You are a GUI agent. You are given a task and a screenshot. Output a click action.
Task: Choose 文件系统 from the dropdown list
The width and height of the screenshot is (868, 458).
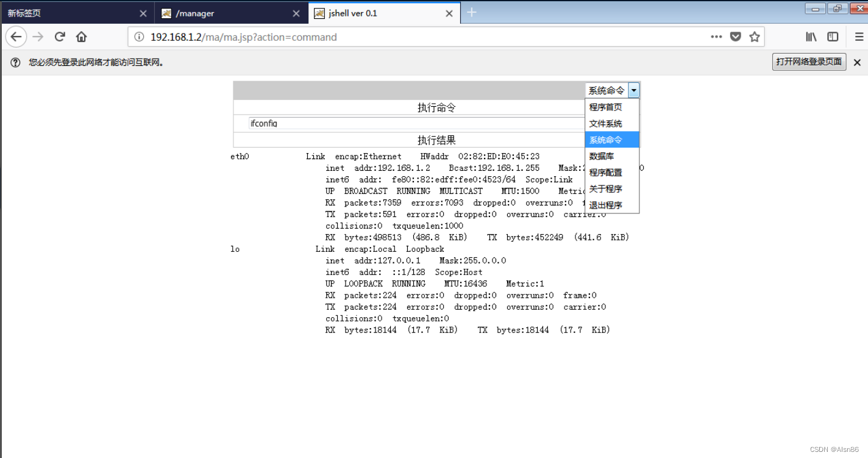[x=612, y=123]
